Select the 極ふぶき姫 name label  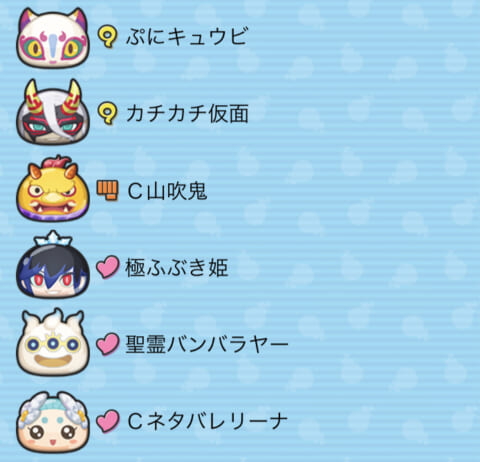click(x=177, y=268)
